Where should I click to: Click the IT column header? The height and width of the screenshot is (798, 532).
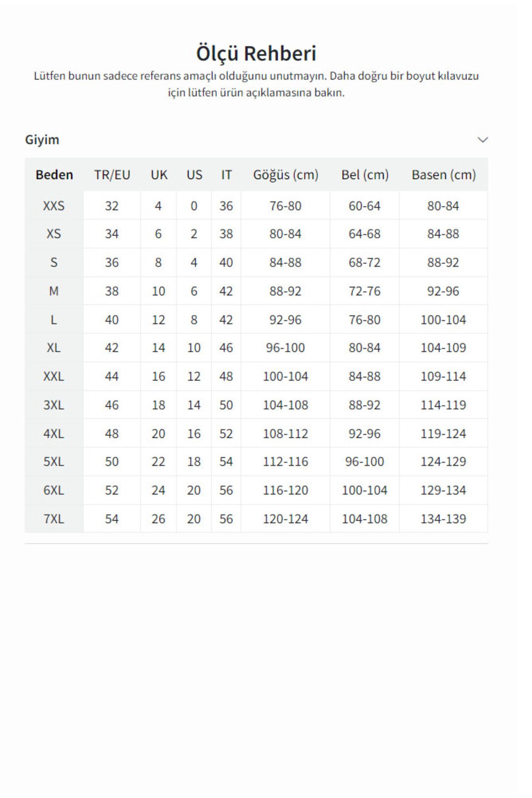pos(226,175)
